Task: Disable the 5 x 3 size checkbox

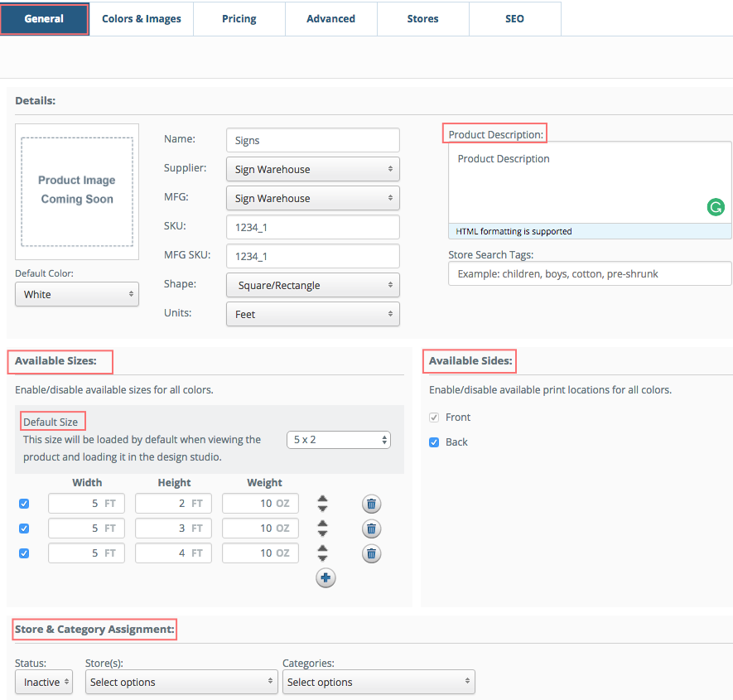Action: coord(24,529)
